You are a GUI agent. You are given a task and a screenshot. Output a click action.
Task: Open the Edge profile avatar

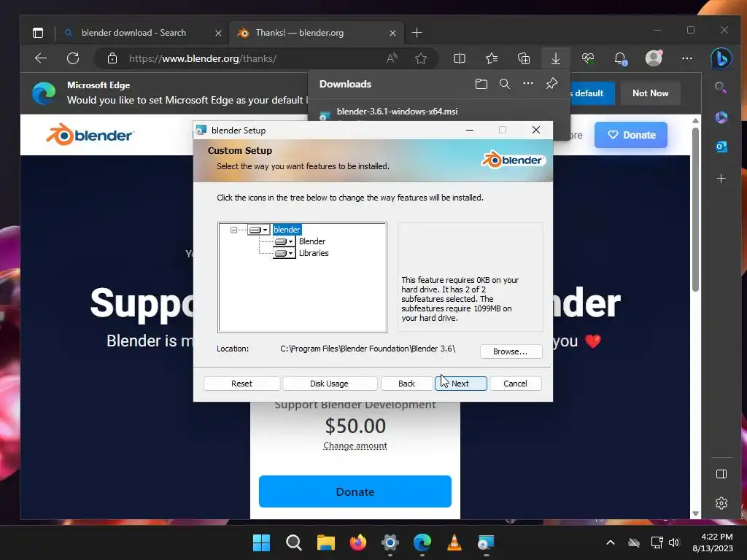pyautogui.click(x=654, y=58)
